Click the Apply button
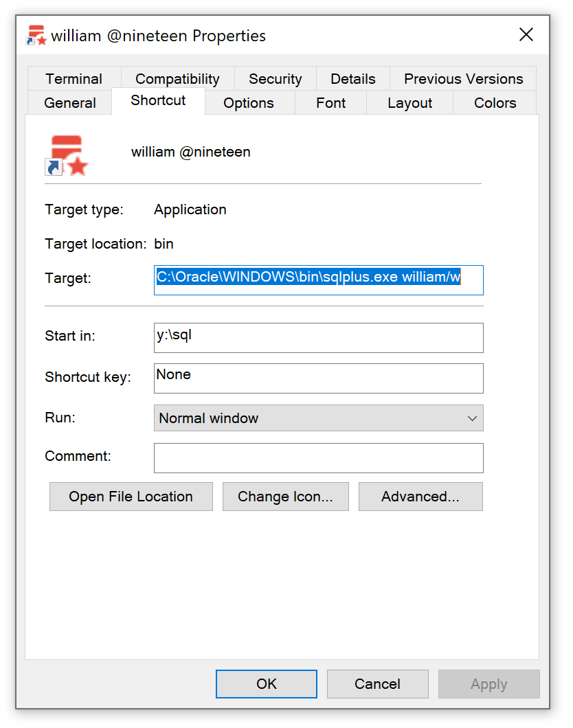The width and height of the screenshot is (573, 728). [489, 684]
